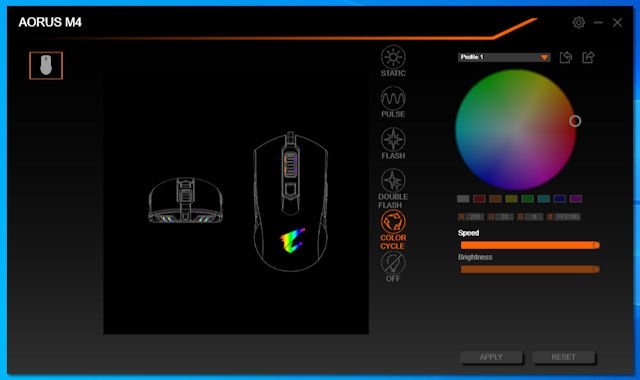Image resolution: width=640 pixels, height=380 pixels.
Task: Pick the green preset color swatch
Action: pos(527,199)
